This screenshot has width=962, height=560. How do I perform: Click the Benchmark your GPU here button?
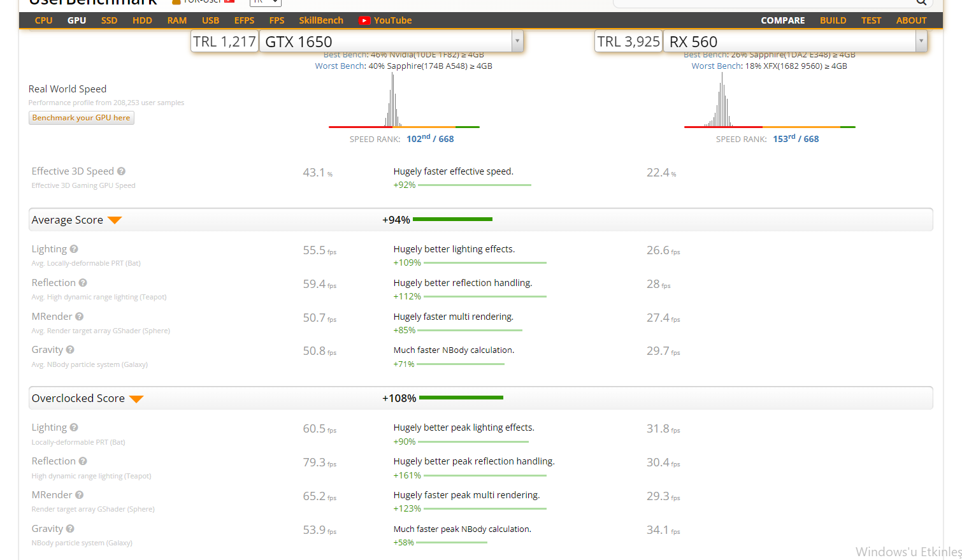click(x=82, y=118)
